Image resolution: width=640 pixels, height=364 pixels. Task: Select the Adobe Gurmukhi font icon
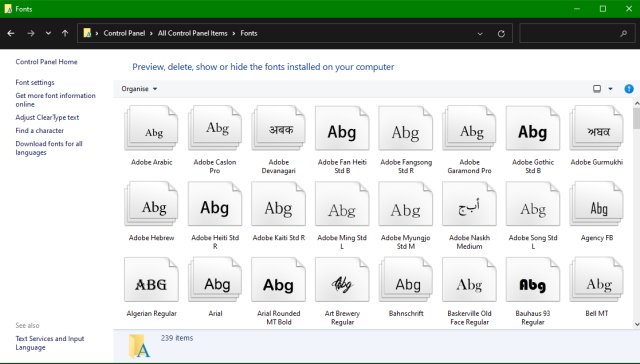pyautogui.click(x=596, y=128)
